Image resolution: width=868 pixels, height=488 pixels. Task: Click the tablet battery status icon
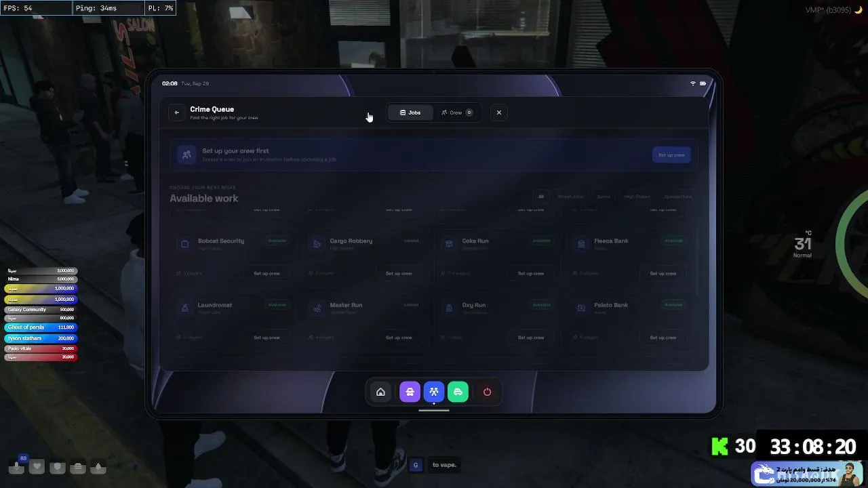(703, 83)
